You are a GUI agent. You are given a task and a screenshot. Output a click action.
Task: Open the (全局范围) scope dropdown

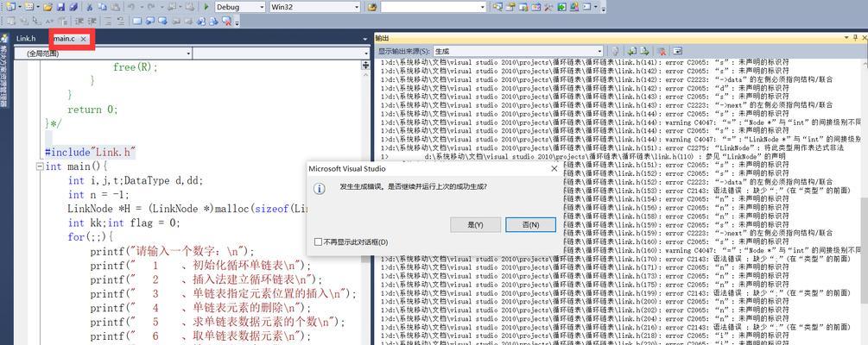click(189, 53)
